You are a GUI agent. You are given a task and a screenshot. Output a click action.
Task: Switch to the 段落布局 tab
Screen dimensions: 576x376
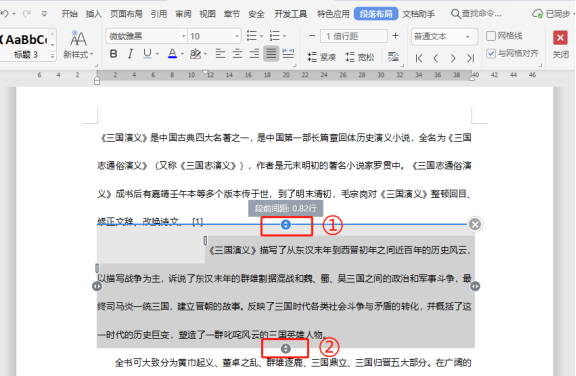[x=376, y=14]
